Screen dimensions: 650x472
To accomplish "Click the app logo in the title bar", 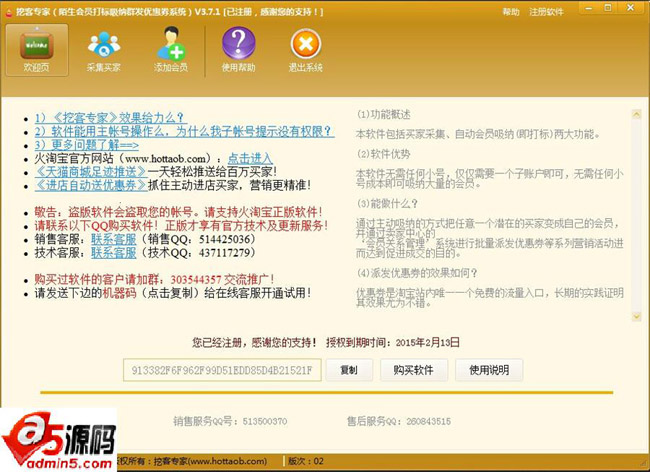I will click(8, 12).
